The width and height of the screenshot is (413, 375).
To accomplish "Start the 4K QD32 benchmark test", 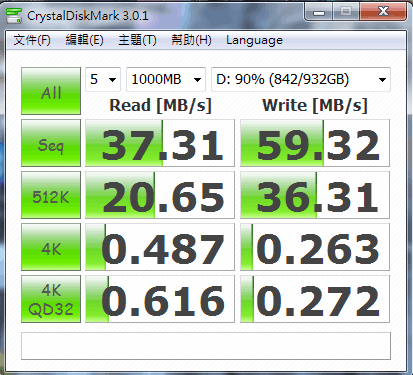I will tap(51, 299).
